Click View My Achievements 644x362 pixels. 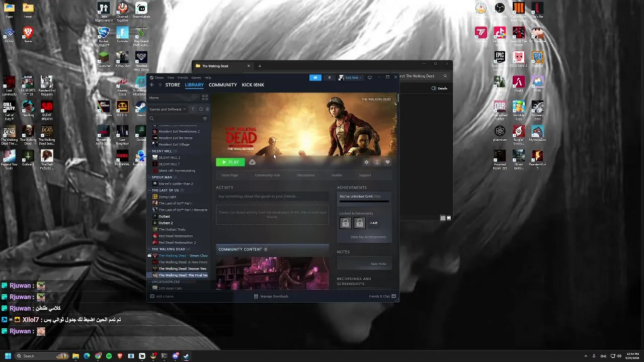coord(368,237)
